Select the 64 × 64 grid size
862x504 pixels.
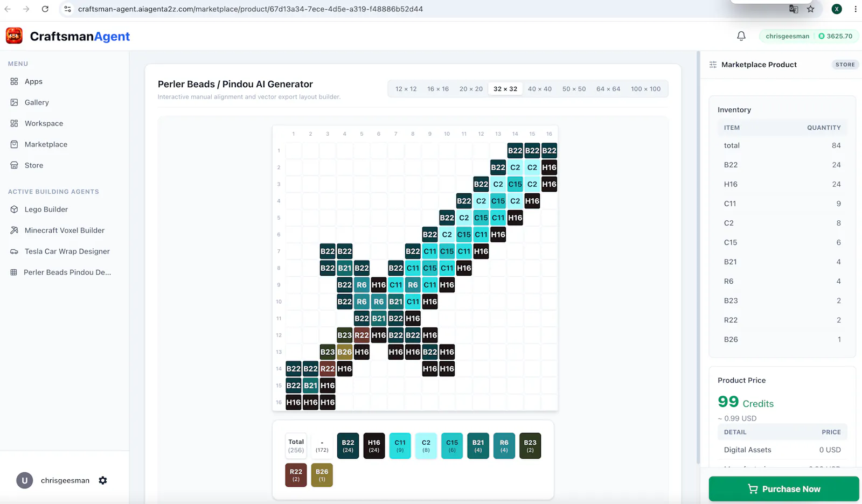tap(608, 89)
